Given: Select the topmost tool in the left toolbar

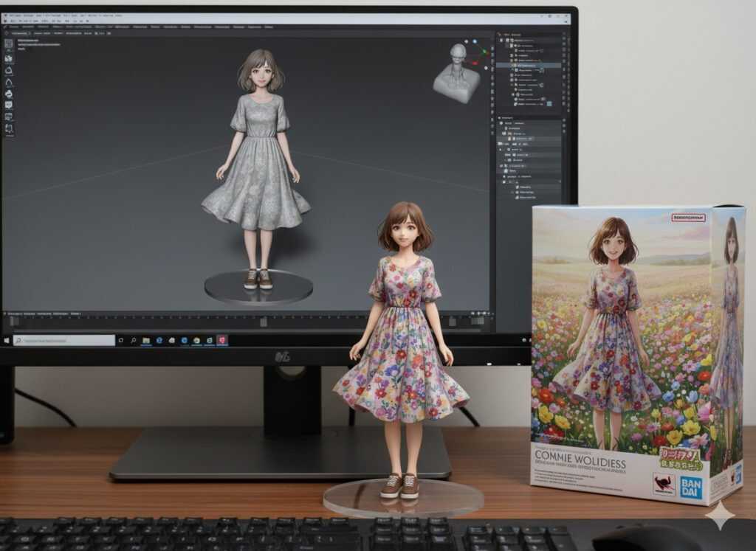Looking at the screenshot, I should [x=9, y=44].
